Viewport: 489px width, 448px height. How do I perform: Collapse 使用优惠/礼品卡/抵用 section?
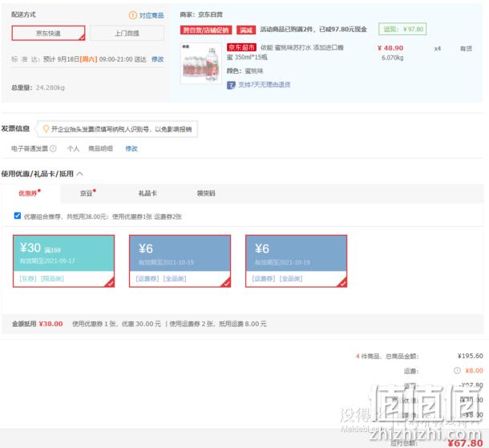(x=80, y=174)
